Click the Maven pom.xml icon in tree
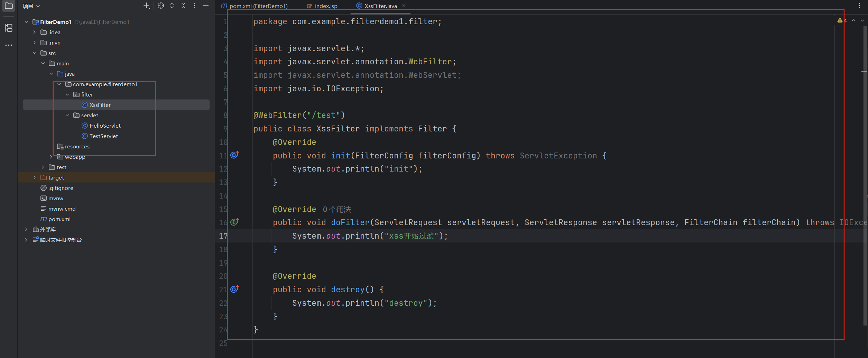868x358 pixels. pyautogui.click(x=44, y=219)
